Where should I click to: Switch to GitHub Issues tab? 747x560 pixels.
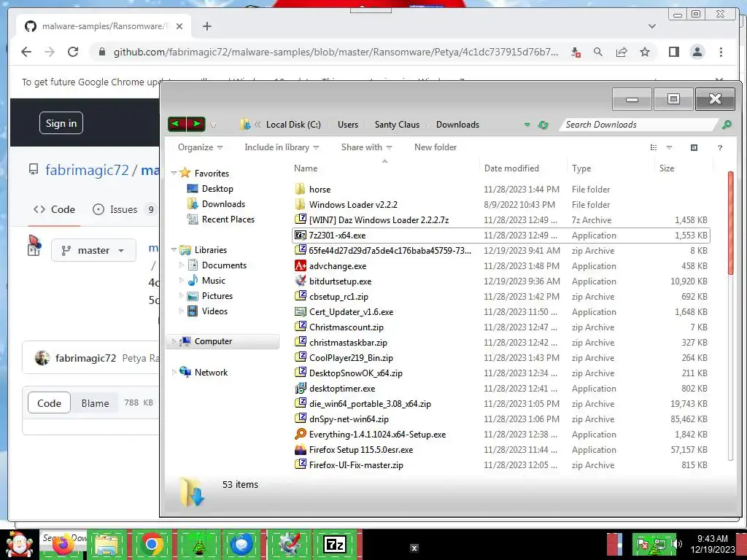pos(124,209)
